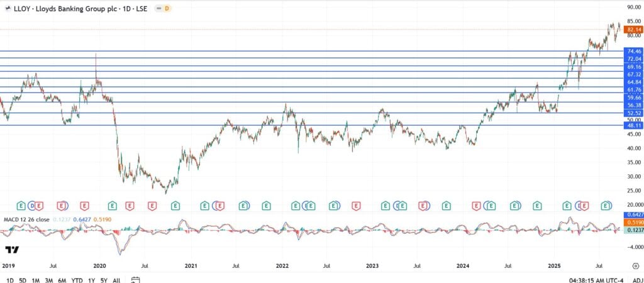This screenshot has height=283, width=644.
Task: Click the MACD 12 26 close legend
Action: [x=26, y=219]
